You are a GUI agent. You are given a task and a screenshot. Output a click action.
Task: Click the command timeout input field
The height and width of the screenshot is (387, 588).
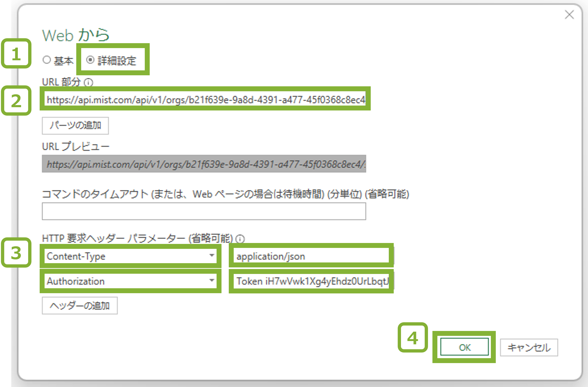coord(204,211)
